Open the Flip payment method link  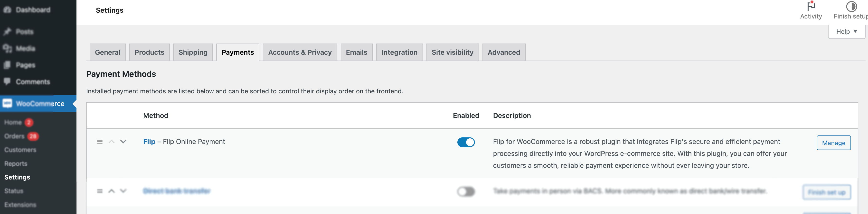[x=149, y=142]
